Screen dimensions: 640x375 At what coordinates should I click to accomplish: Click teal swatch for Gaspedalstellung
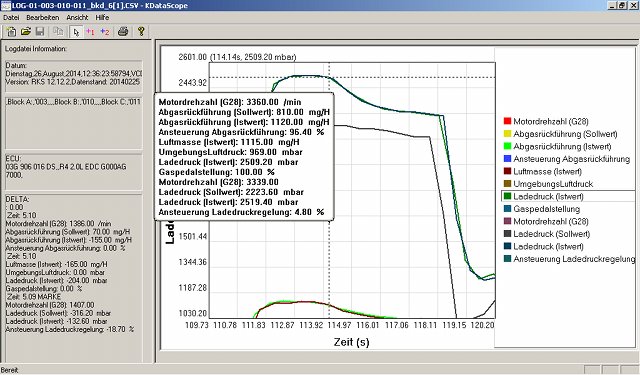point(507,209)
